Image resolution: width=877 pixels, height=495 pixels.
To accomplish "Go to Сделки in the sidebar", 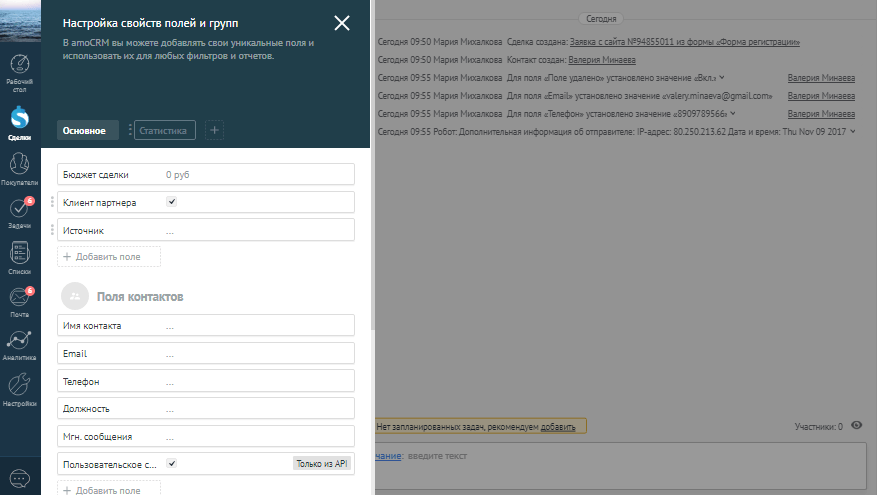I will click(20, 121).
